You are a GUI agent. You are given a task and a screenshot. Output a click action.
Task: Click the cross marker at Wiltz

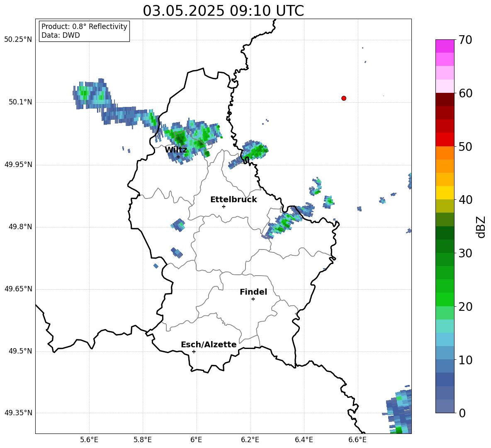(x=178, y=157)
